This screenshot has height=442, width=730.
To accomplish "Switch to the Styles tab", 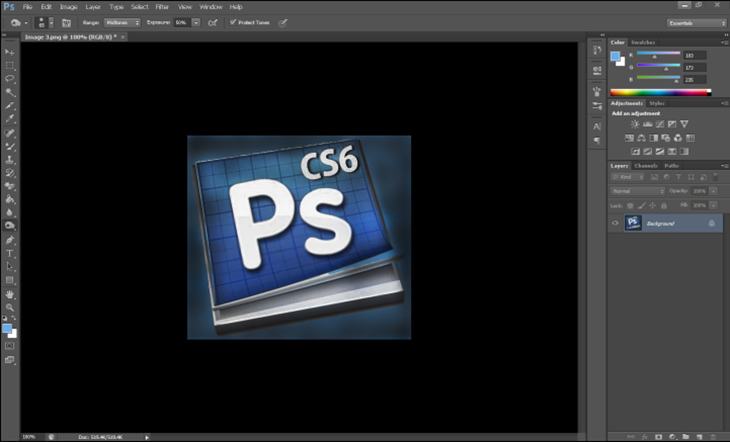I will pyautogui.click(x=657, y=103).
